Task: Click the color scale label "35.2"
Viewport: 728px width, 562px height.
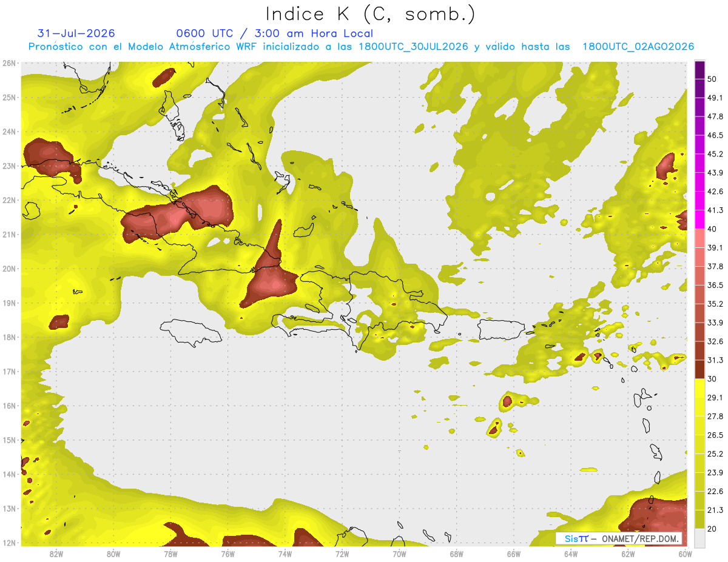Action: (715, 304)
